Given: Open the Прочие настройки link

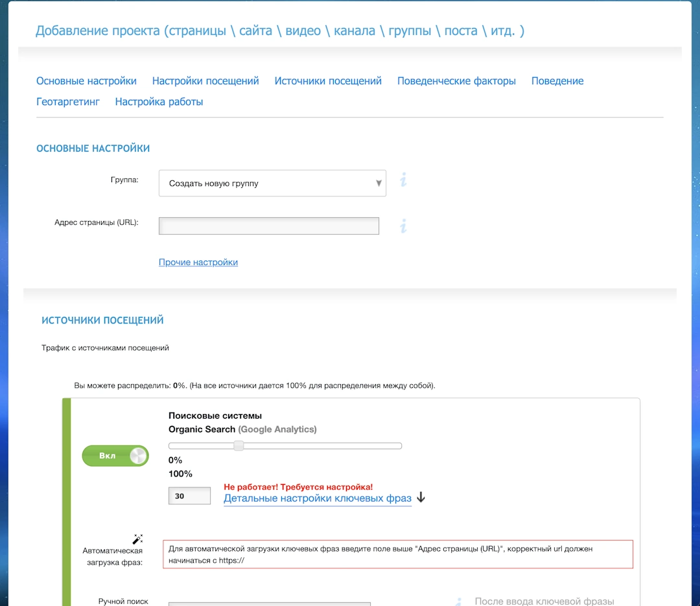Looking at the screenshot, I should click(198, 262).
